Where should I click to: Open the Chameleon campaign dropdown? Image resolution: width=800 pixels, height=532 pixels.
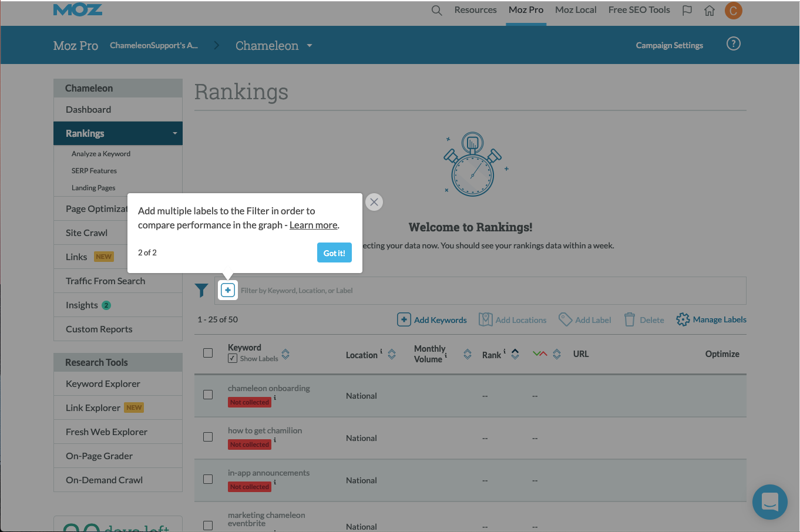[274, 46]
